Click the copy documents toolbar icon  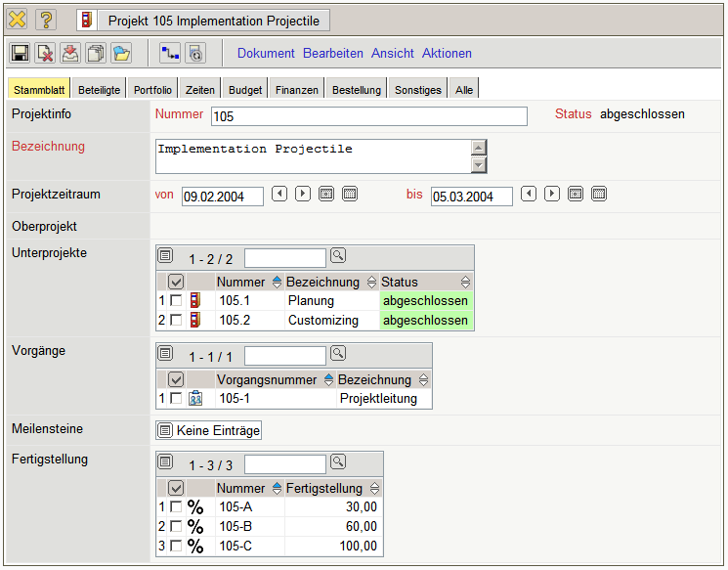click(x=96, y=54)
